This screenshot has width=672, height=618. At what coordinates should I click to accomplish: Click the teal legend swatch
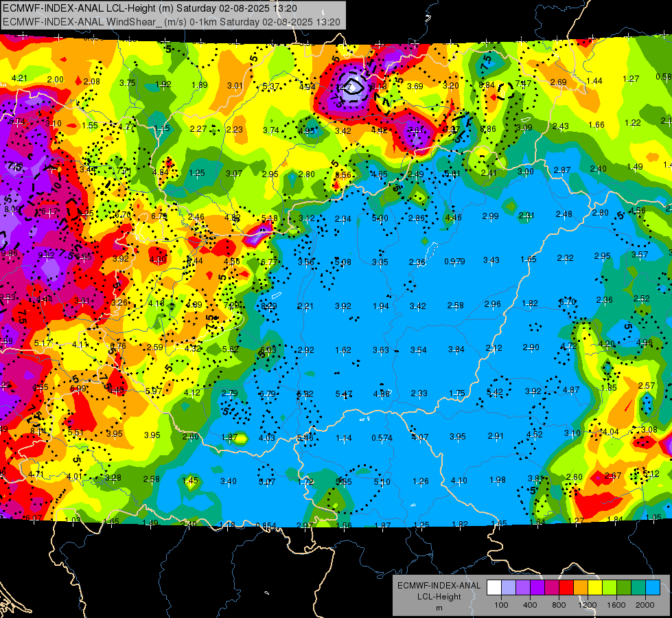click(638, 588)
